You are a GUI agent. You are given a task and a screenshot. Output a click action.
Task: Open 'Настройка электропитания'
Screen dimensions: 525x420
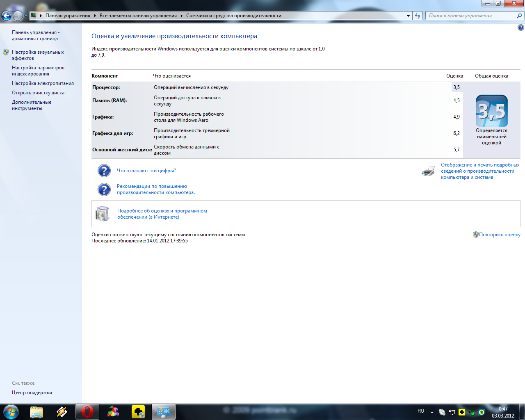(x=43, y=83)
